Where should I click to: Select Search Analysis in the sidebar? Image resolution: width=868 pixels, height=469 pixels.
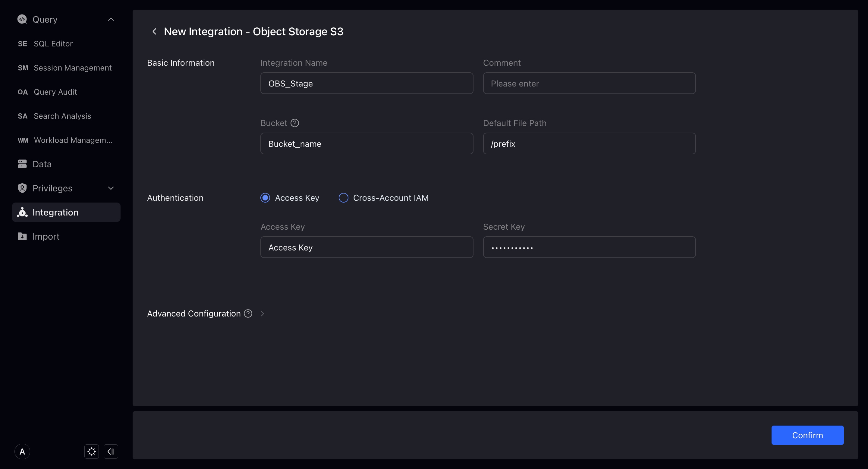pos(62,116)
